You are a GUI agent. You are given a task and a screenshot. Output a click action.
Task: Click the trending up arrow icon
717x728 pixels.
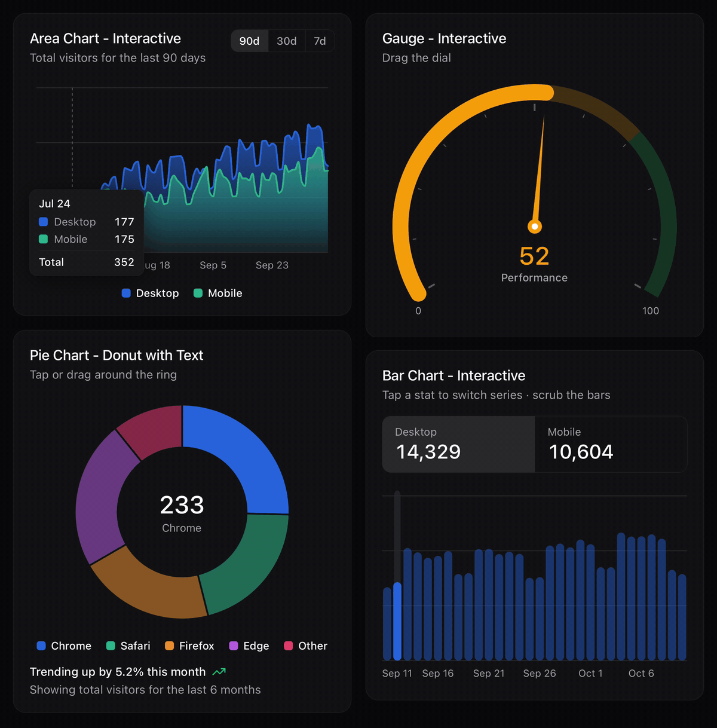pos(219,672)
